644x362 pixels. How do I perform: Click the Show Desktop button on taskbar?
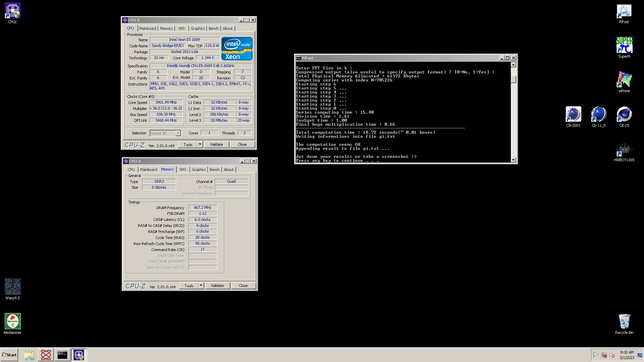click(x=640, y=355)
